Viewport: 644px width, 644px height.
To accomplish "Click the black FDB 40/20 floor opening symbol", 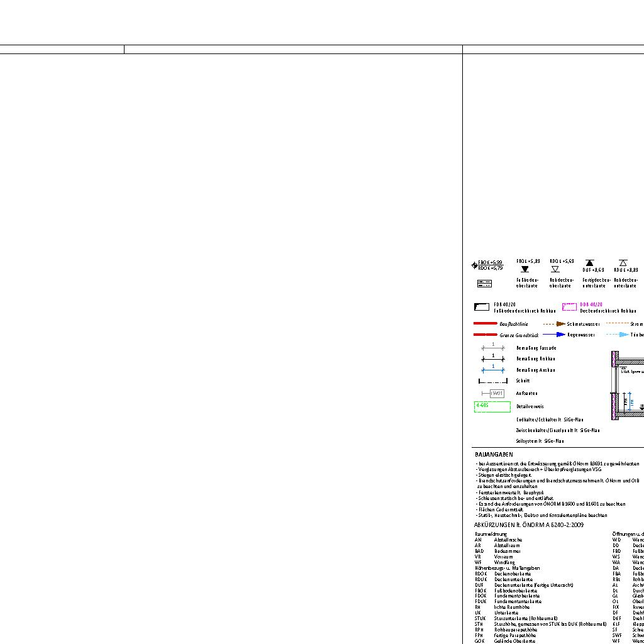I will [x=482, y=307].
